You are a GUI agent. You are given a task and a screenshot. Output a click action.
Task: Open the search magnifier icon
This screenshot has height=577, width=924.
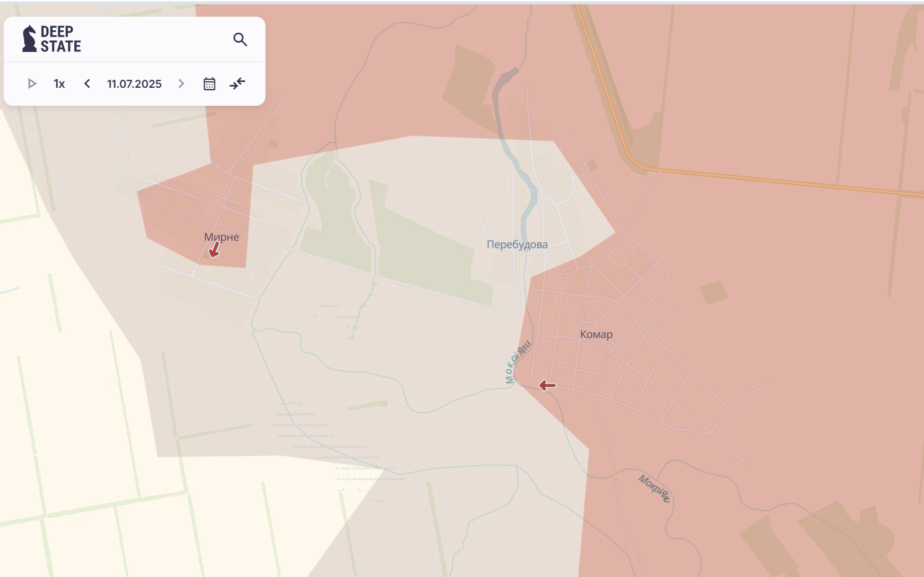[x=240, y=40]
